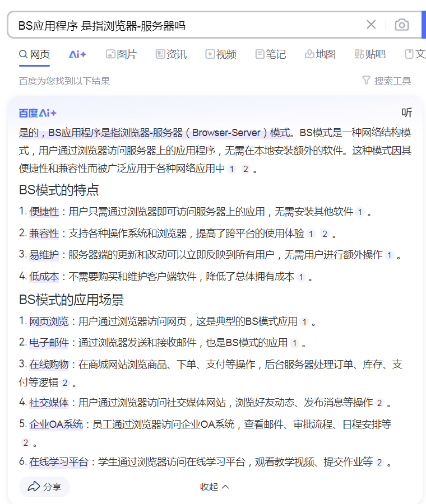The image size is (426, 504).
Task: Open citation 2 after 兼容性 item
Action: click(325, 234)
